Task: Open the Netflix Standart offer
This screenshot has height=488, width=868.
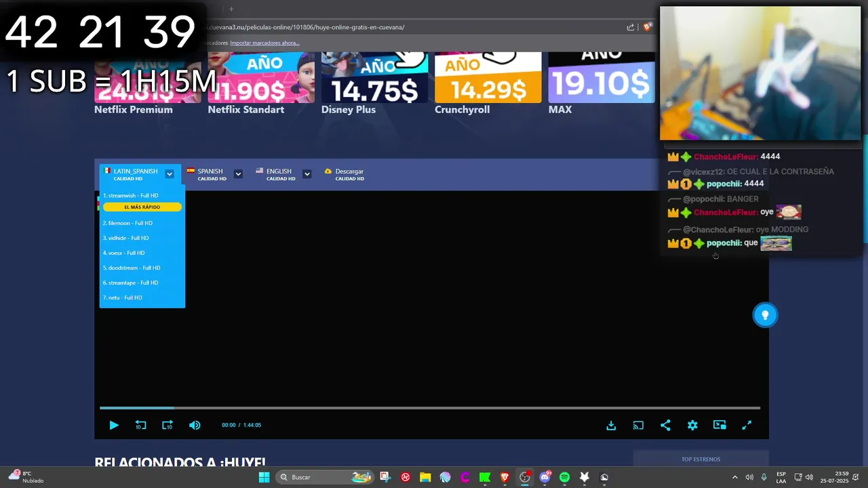Action: point(261,83)
